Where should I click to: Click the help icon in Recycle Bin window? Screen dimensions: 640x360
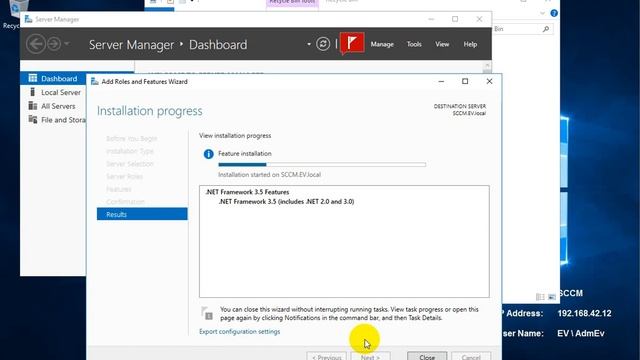pyautogui.click(x=554, y=13)
